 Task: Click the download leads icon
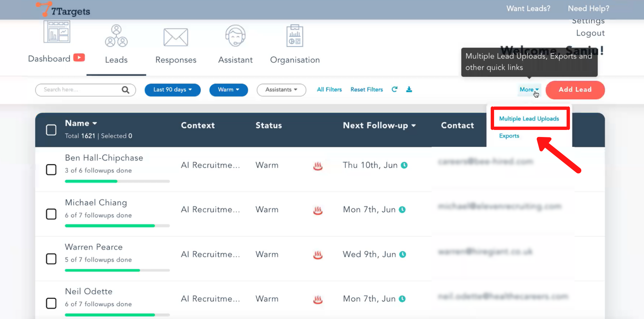[409, 89]
